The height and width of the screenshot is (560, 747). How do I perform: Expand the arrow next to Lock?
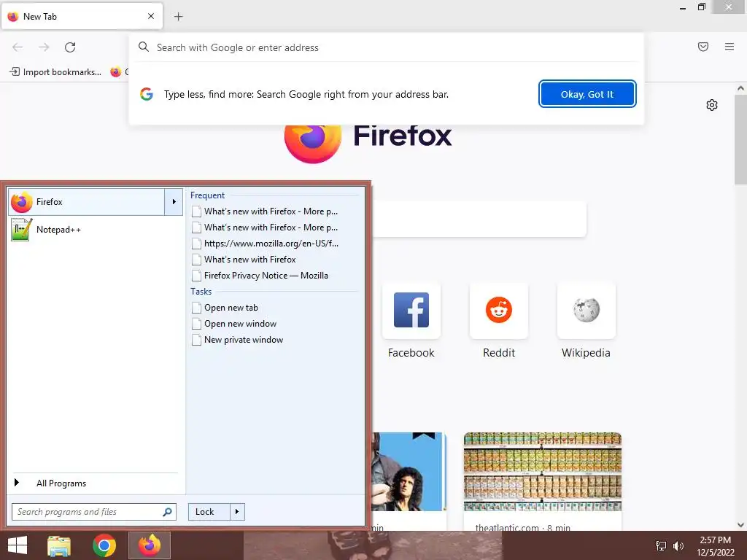pos(237,512)
